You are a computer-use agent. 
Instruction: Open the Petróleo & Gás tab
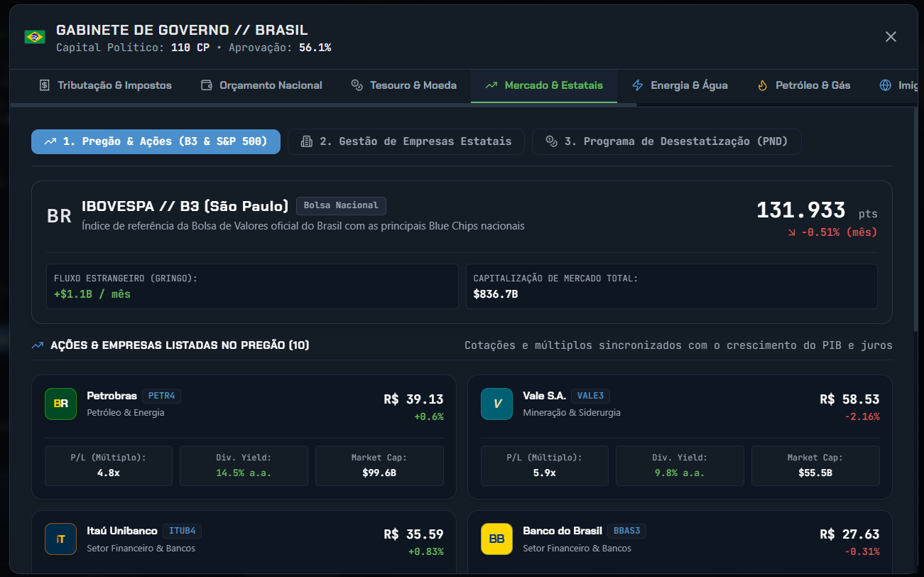coord(804,85)
